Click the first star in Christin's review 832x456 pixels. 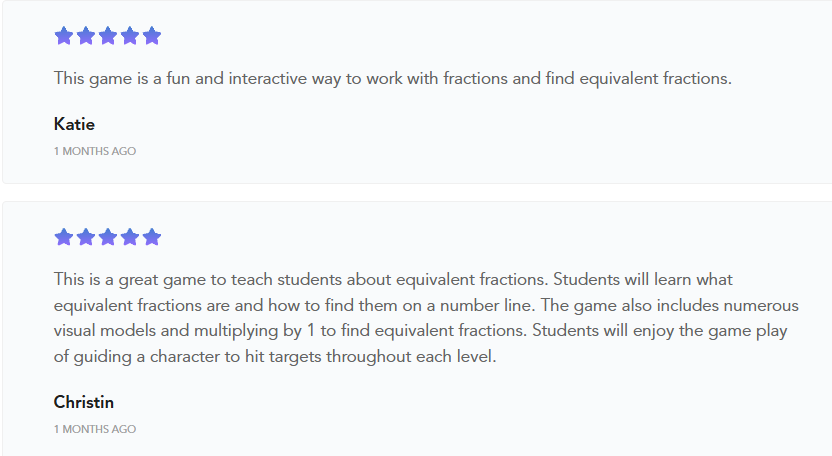(x=64, y=237)
